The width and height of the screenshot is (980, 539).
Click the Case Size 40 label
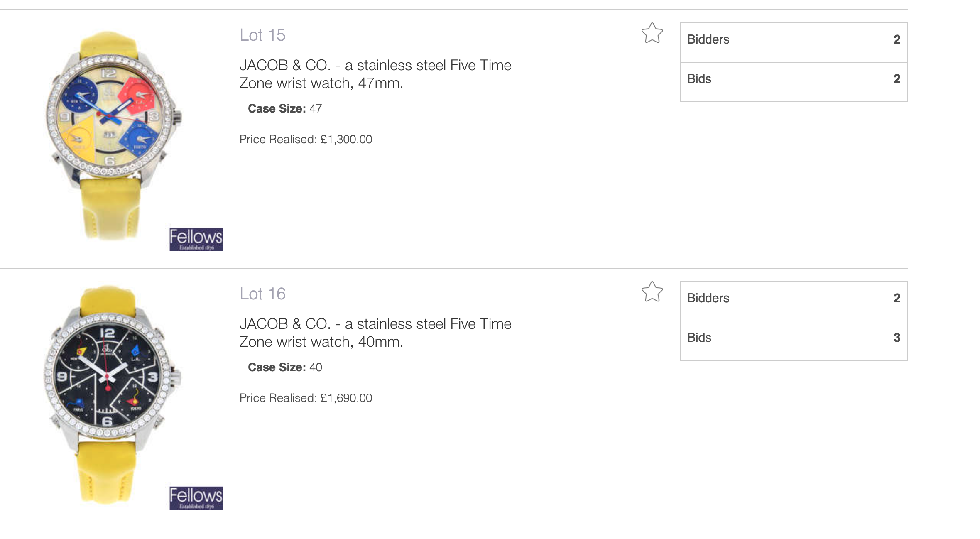coord(285,367)
